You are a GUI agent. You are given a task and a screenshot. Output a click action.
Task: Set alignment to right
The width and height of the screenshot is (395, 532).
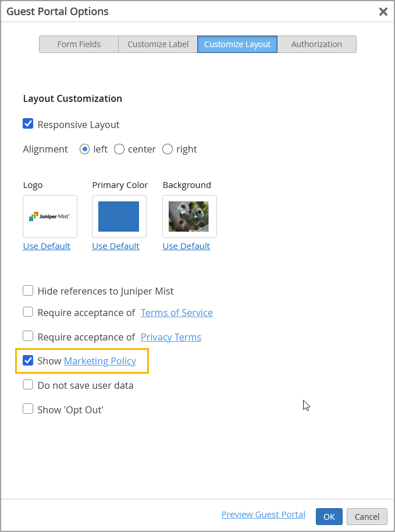168,149
